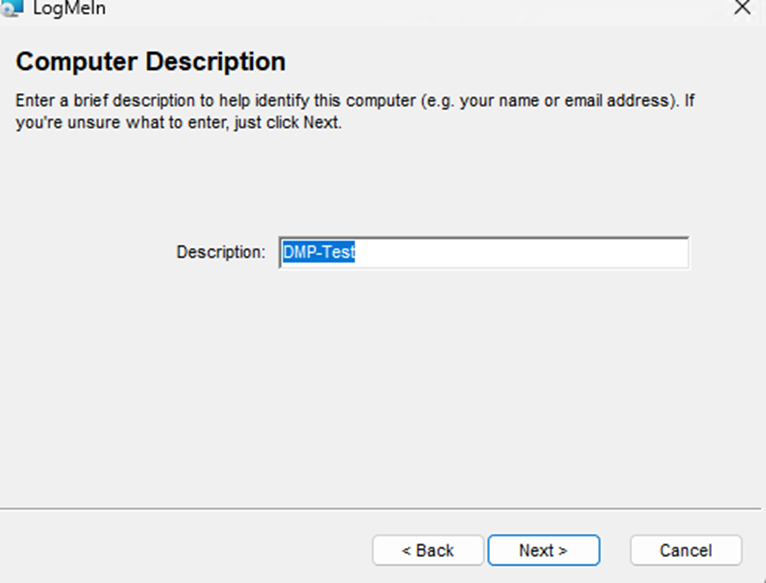Close the LogMeIn setup window

(741, 7)
